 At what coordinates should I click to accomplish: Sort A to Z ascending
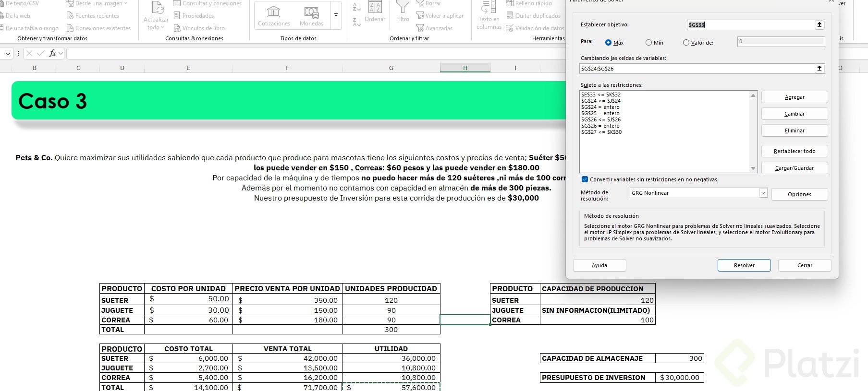coord(356,7)
